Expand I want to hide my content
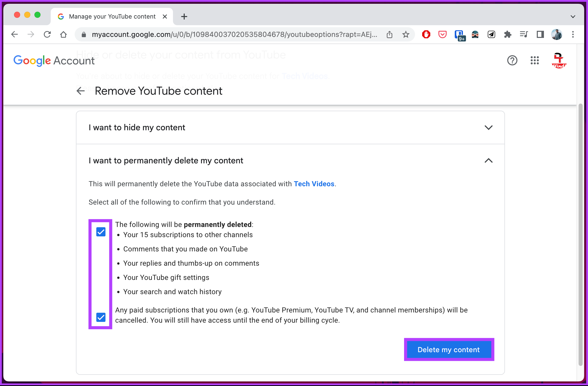This screenshot has width=588, height=386. tap(488, 127)
